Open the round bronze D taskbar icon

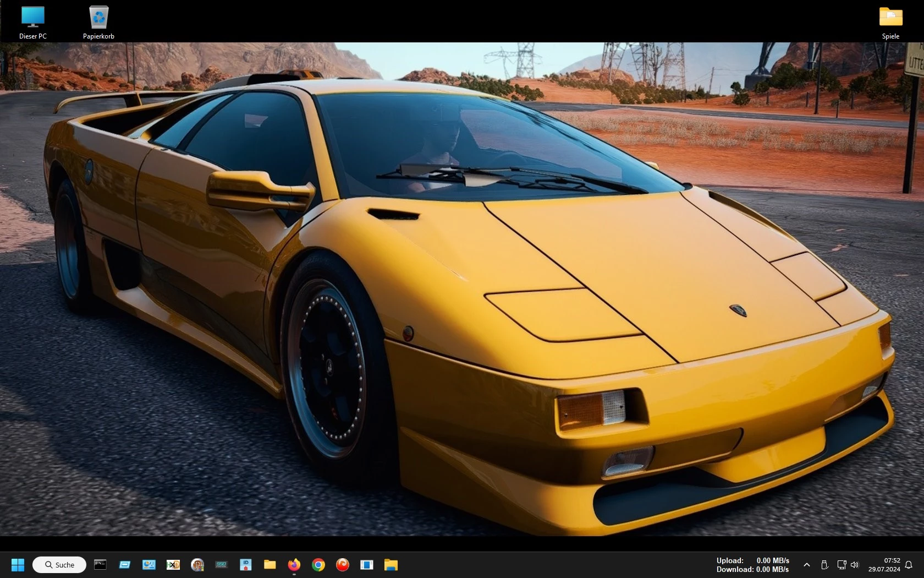coord(197,564)
